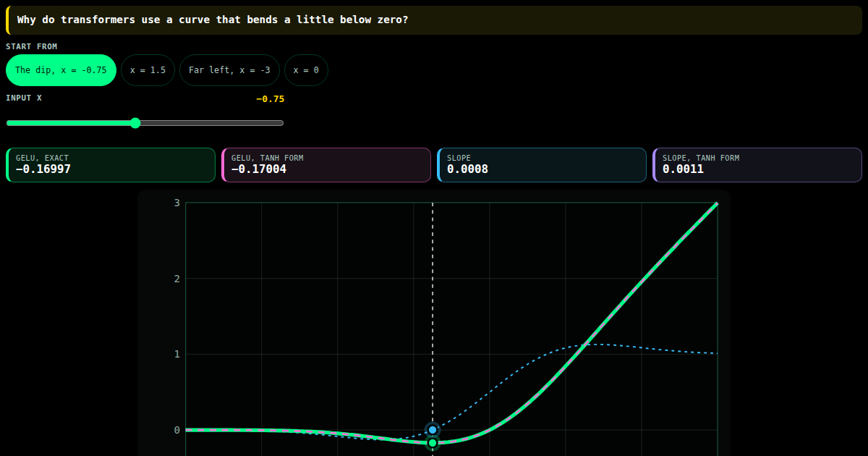
Task: Click the green GELU marker dot
Action: 433,443
